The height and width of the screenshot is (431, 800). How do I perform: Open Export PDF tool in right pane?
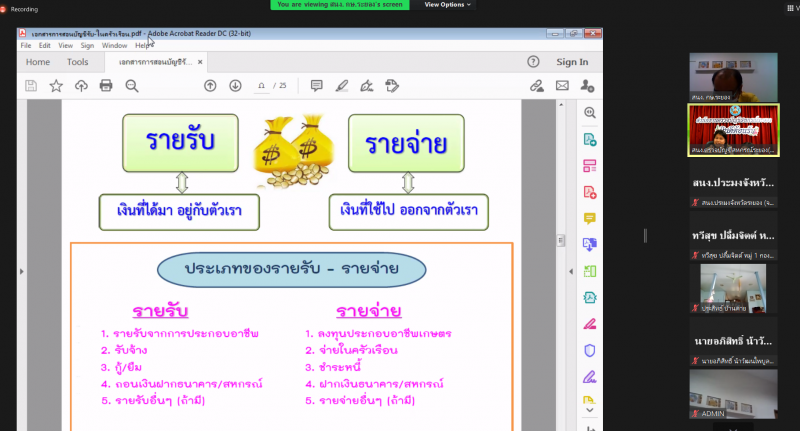coord(590,139)
